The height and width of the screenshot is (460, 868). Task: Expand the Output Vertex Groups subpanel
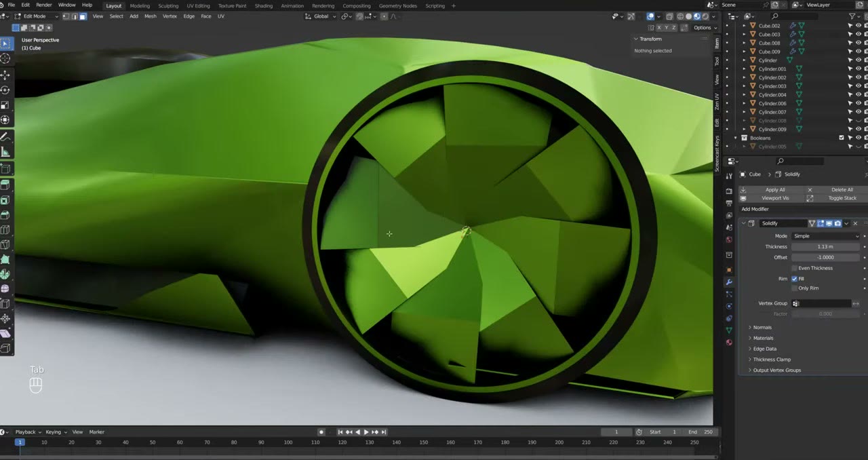(776, 370)
